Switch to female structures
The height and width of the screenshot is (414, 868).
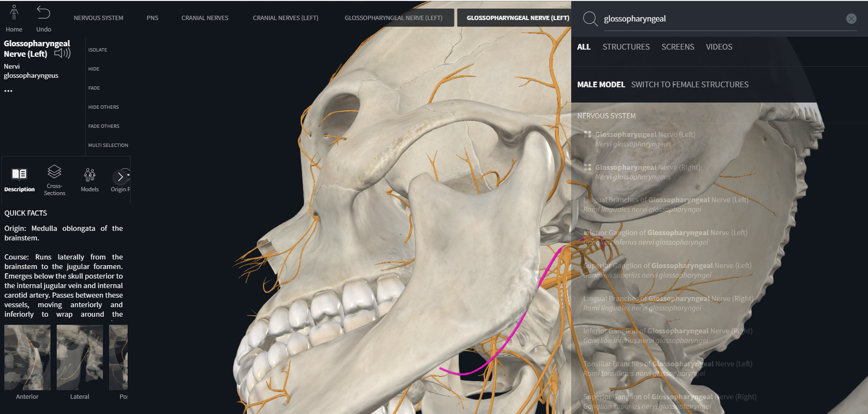click(x=690, y=84)
